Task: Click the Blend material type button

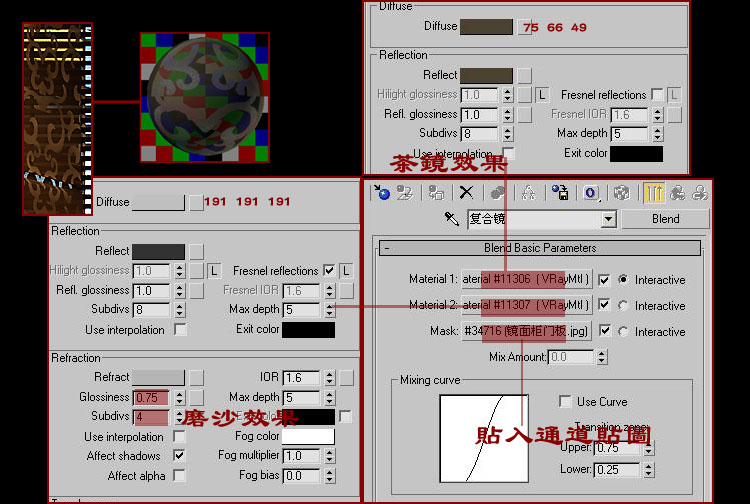Action: pyautogui.click(x=665, y=219)
